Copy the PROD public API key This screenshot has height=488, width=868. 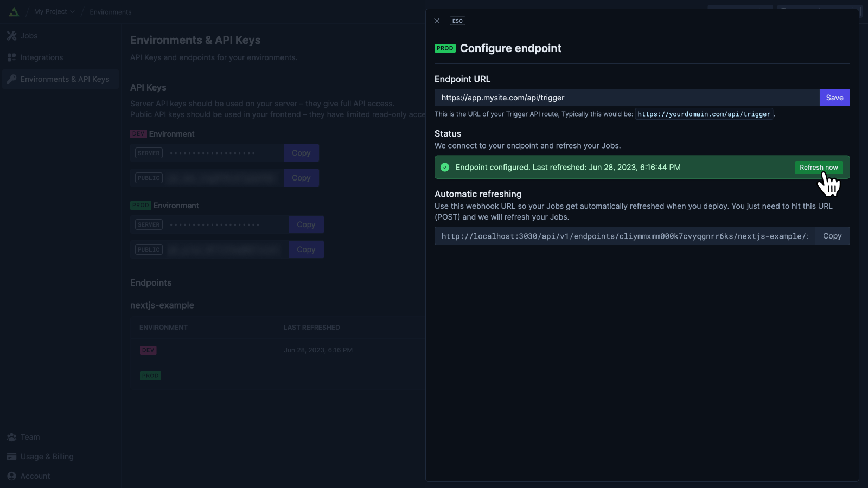click(306, 249)
